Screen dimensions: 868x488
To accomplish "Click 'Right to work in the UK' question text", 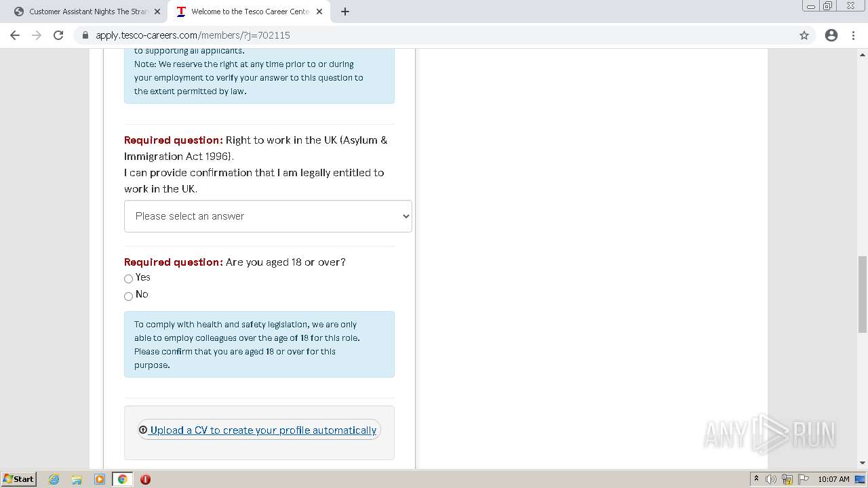I will (x=256, y=148).
